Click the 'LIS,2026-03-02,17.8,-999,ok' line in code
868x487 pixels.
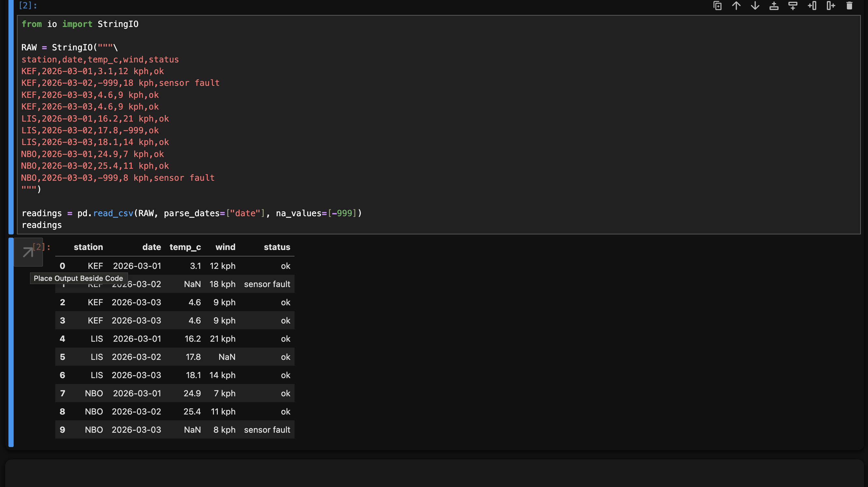point(90,130)
